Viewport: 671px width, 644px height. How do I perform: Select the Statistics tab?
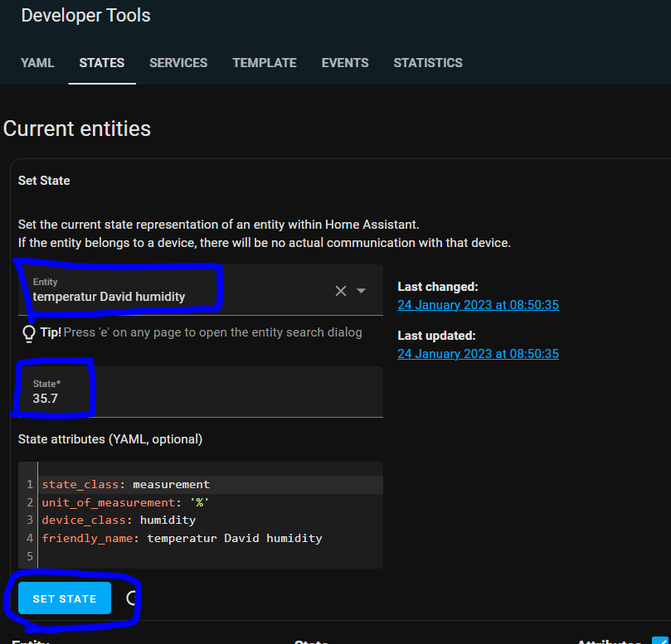point(428,63)
